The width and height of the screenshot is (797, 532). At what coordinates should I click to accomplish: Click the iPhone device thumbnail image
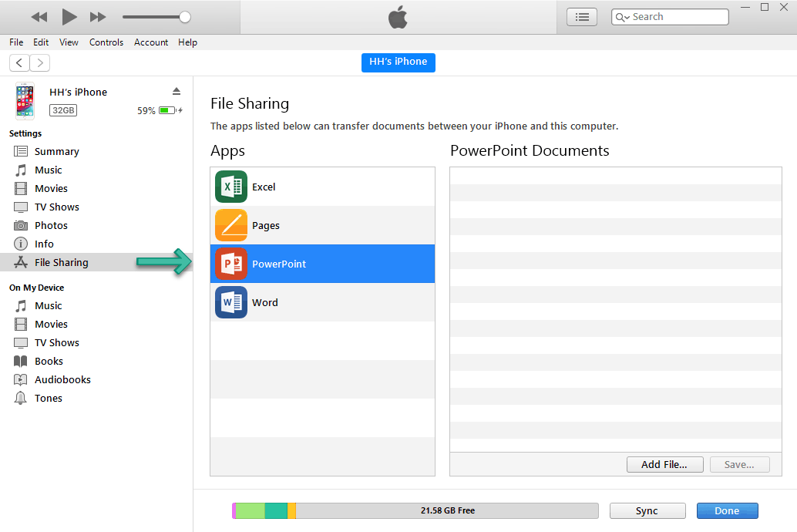click(25, 101)
